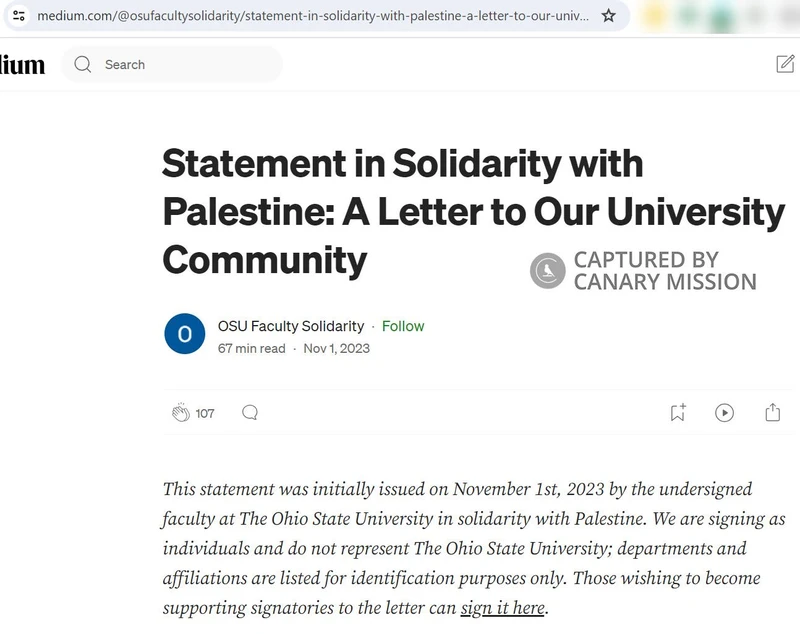Bookmark this page with the star icon

608,16
